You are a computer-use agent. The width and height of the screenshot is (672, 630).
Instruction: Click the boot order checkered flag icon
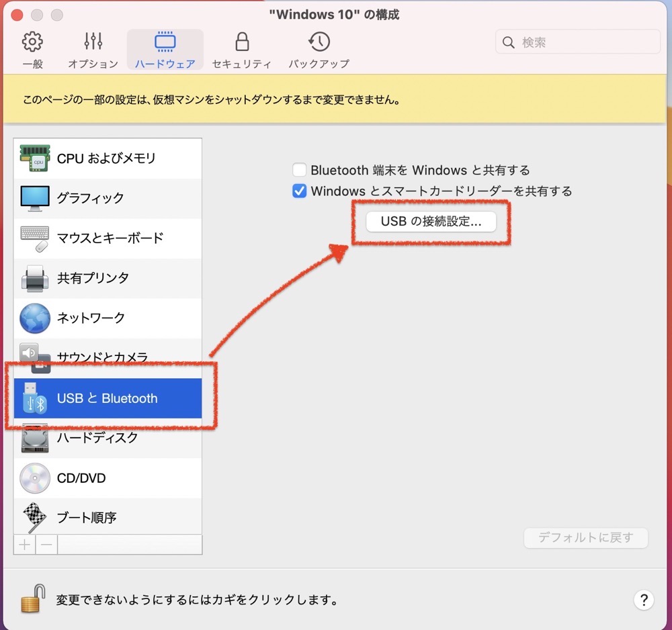35,517
